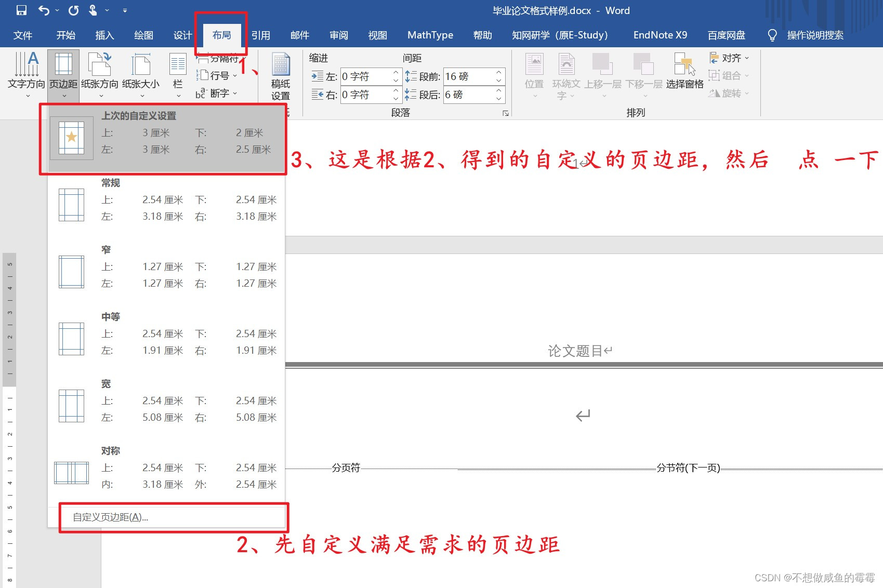
Task: Open the 文字方向 text direction button
Action: (x=27, y=74)
